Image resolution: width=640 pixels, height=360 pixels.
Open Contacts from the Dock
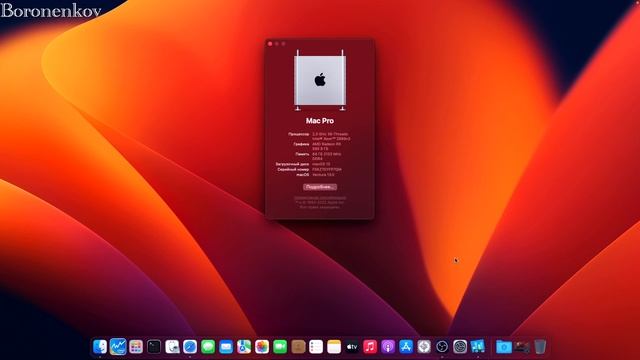pos(298,347)
